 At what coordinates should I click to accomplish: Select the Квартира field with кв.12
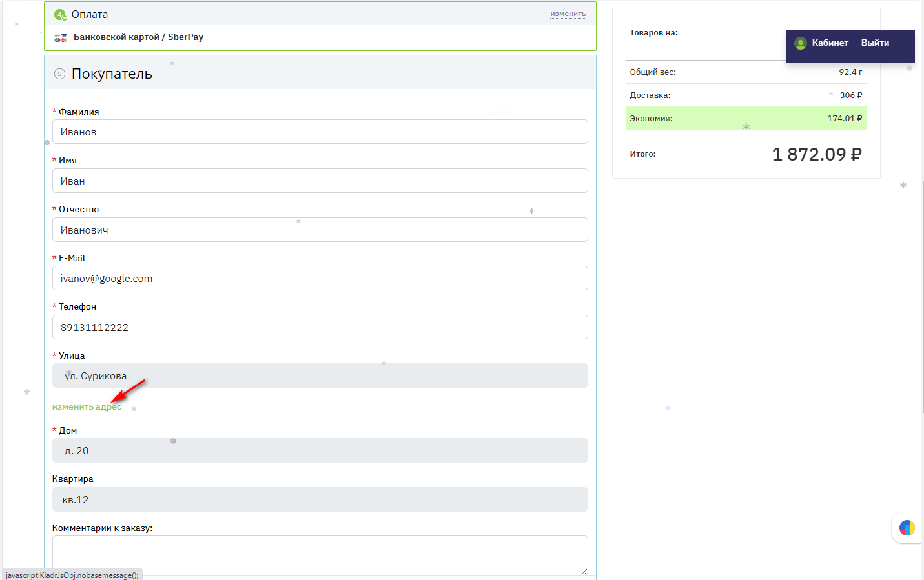[320, 499]
